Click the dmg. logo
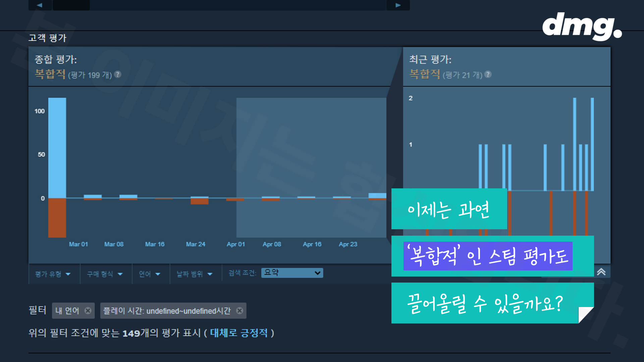This screenshot has height=362, width=644. click(x=582, y=26)
